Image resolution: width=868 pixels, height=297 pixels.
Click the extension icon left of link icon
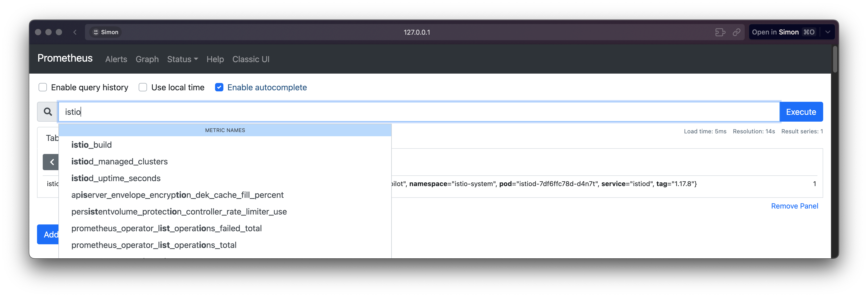tap(720, 32)
